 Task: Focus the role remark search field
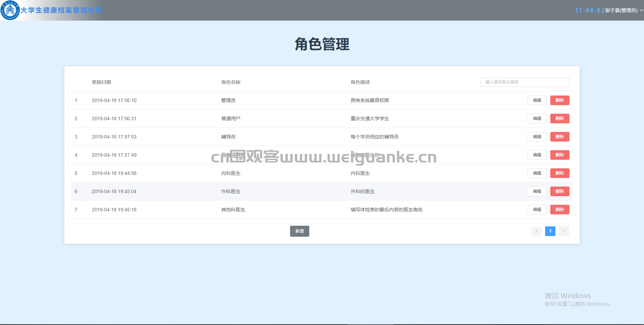click(525, 82)
